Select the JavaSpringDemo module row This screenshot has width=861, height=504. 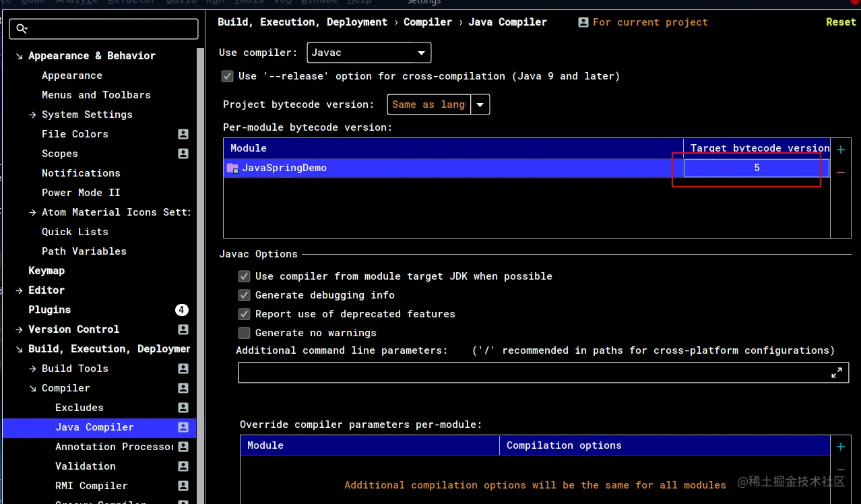(527, 168)
